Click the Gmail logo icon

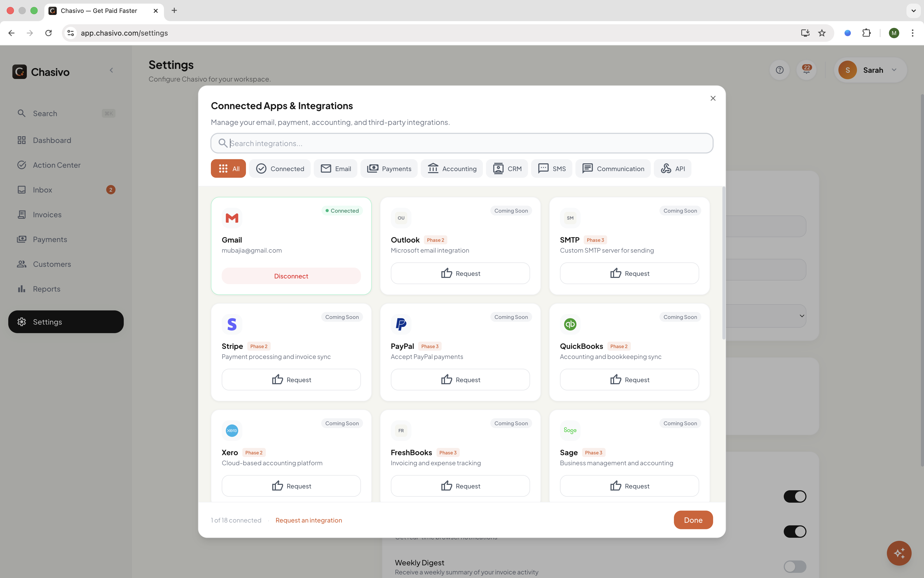(x=232, y=218)
